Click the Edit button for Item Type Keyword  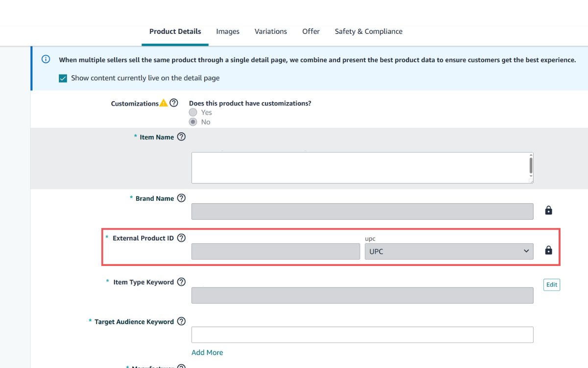tap(552, 285)
